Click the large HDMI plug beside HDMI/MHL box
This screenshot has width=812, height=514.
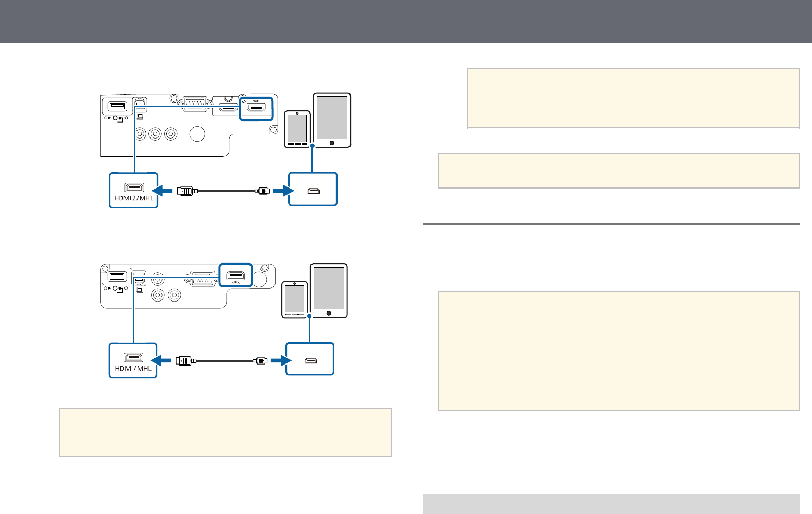click(x=185, y=360)
